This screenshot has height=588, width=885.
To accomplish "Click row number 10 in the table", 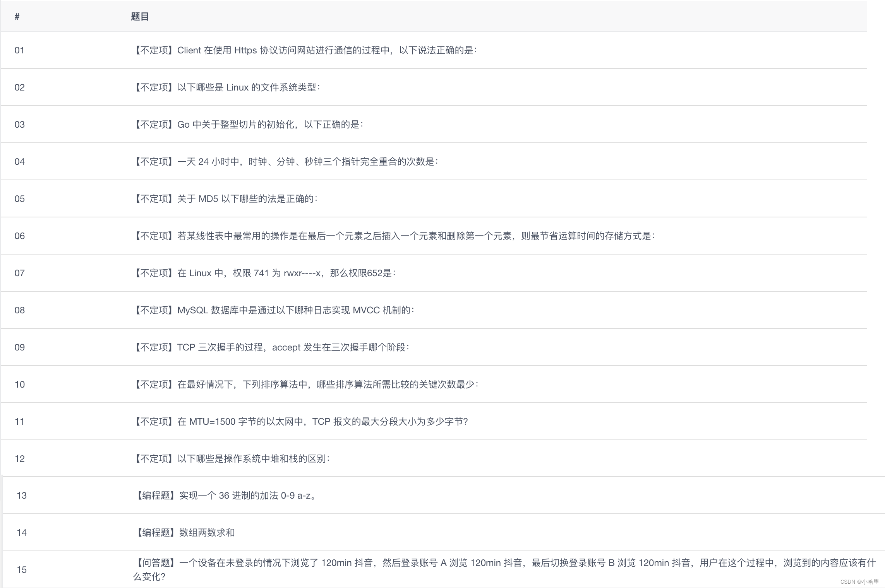I will (x=20, y=385).
